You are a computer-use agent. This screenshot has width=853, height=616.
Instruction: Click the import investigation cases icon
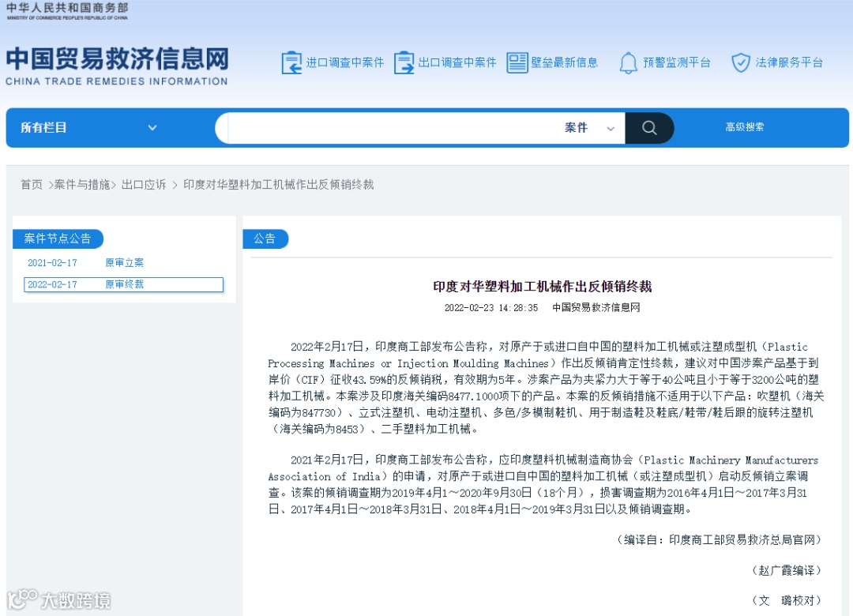pyautogui.click(x=291, y=62)
